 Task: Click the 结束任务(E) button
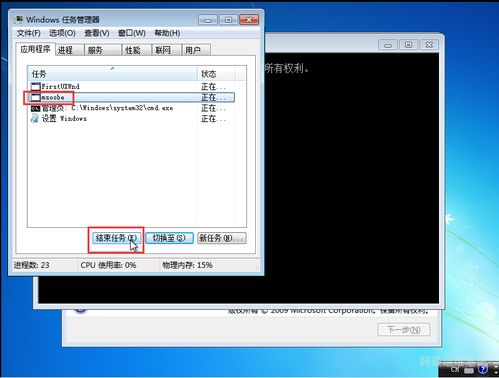click(116, 238)
